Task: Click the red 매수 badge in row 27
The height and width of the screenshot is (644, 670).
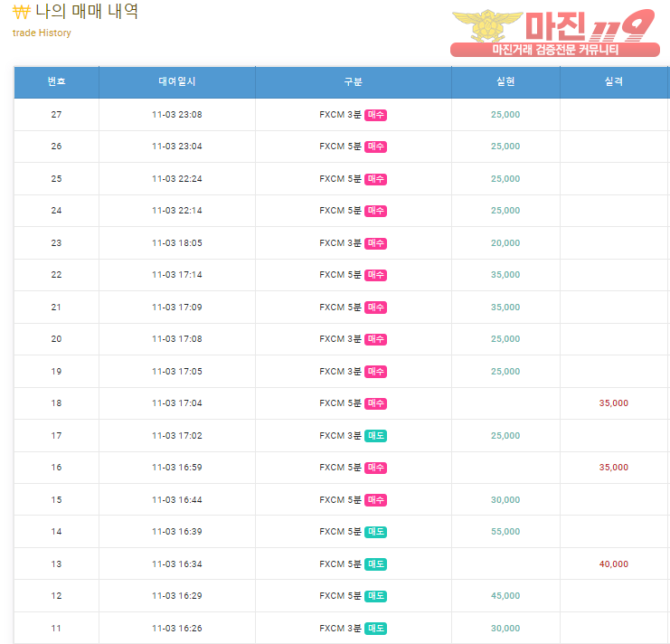Action: (375, 115)
